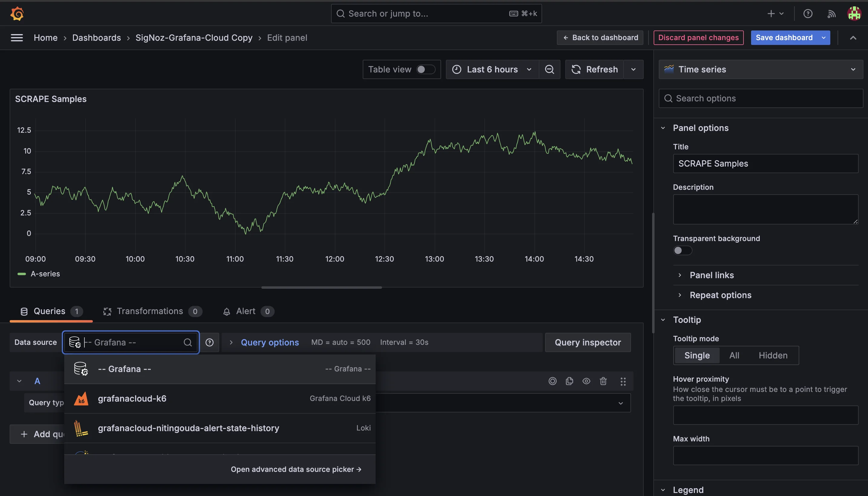Click the data source search magnifier
868x496 pixels.
pos(188,342)
